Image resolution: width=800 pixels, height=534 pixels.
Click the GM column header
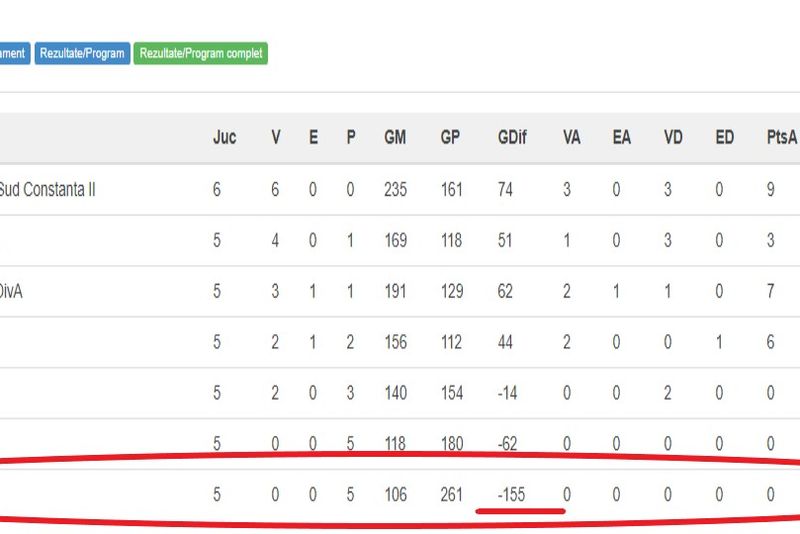pyautogui.click(x=395, y=138)
